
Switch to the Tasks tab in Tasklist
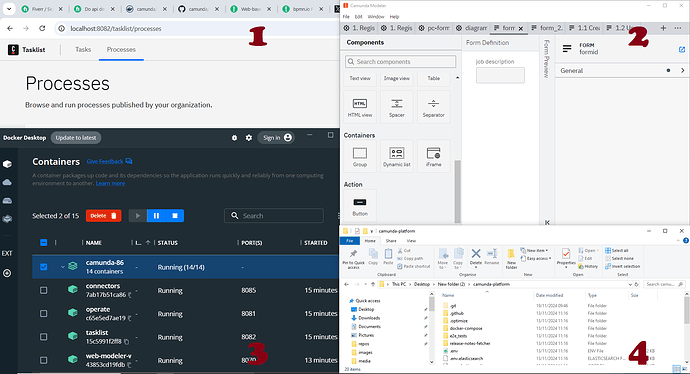pyautogui.click(x=83, y=49)
